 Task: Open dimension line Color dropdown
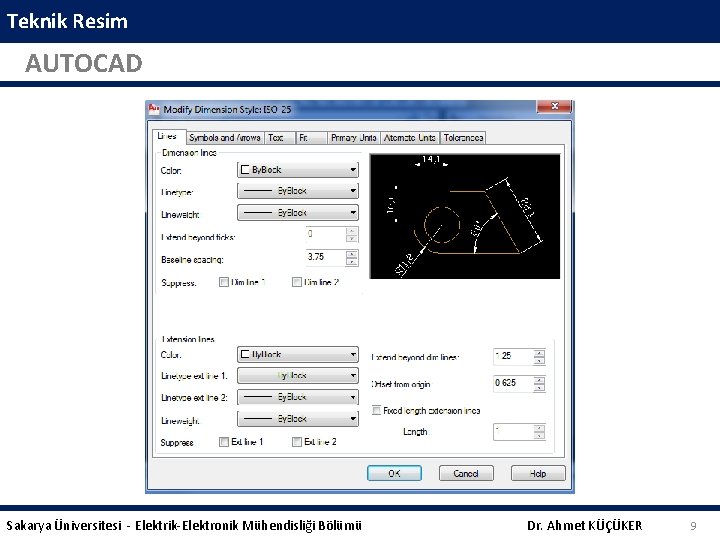click(298, 170)
